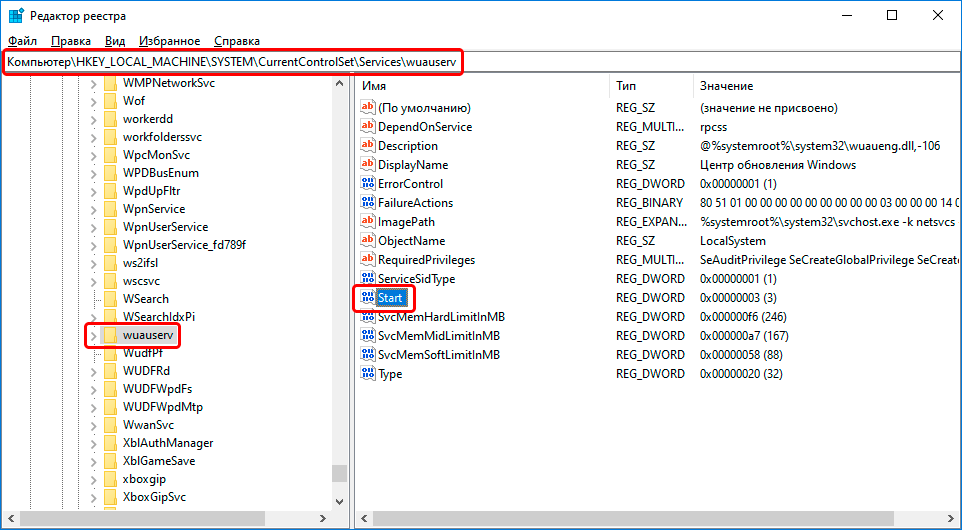This screenshot has height=530, width=962.
Task: Expand the WUDFRd tree node
Action: (93, 371)
